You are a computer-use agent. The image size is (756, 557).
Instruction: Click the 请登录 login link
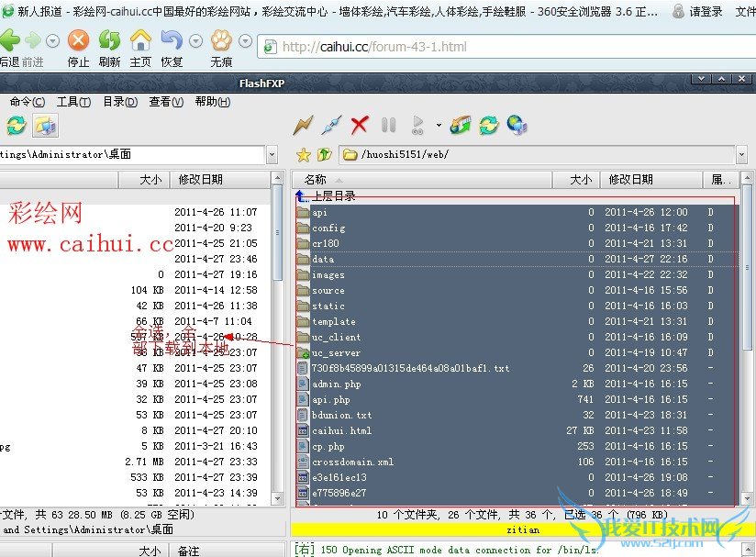click(x=706, y=12)
